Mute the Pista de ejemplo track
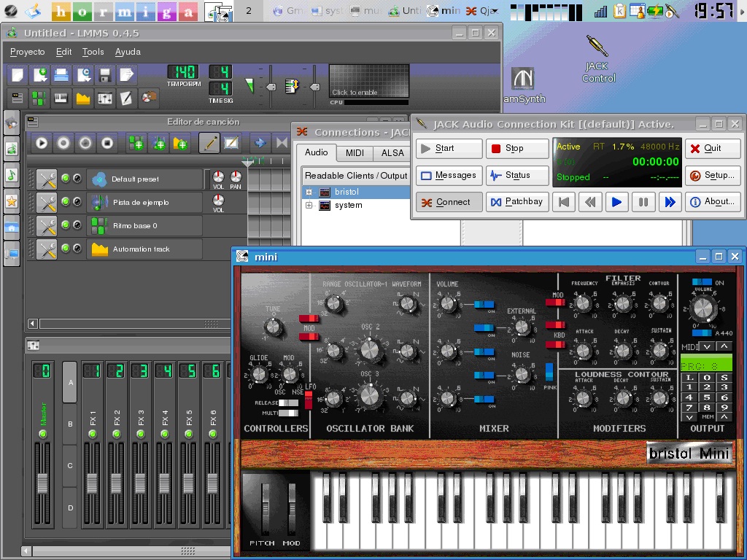The image size is (747, 560). [x=65, y=201]
